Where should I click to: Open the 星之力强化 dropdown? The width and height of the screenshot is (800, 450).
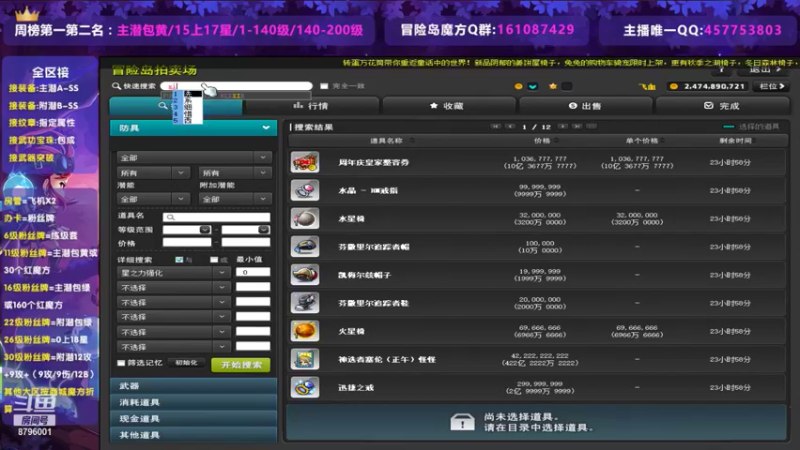(173, 273)
